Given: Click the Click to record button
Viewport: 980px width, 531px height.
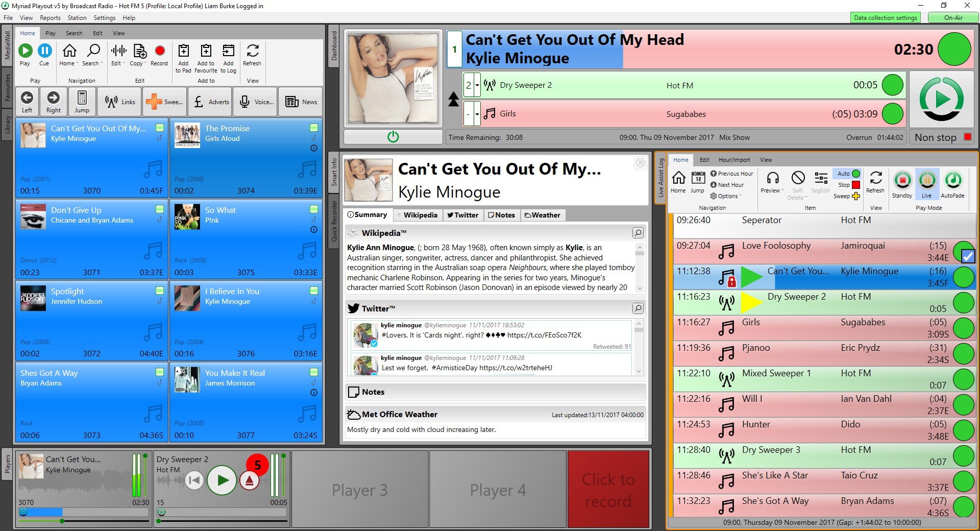Looking at the screenshot, I should (x=608, y=489).
